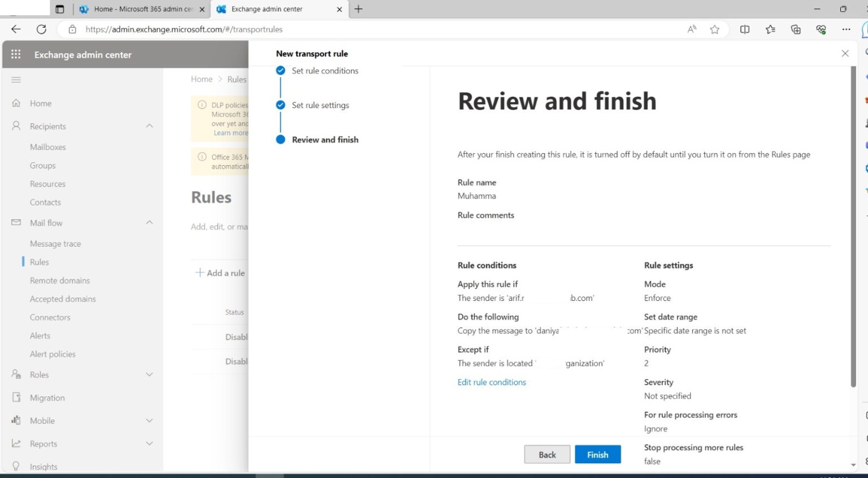Screen dimensions: 868x478
Task: Click the Status column header
Action: click(235, 312)
